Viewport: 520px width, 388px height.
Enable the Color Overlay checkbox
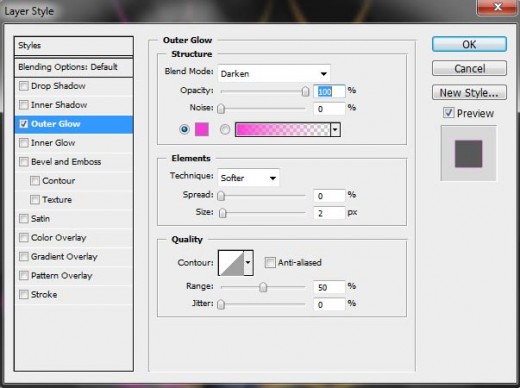pyautogui.click(x=24, y=238)
